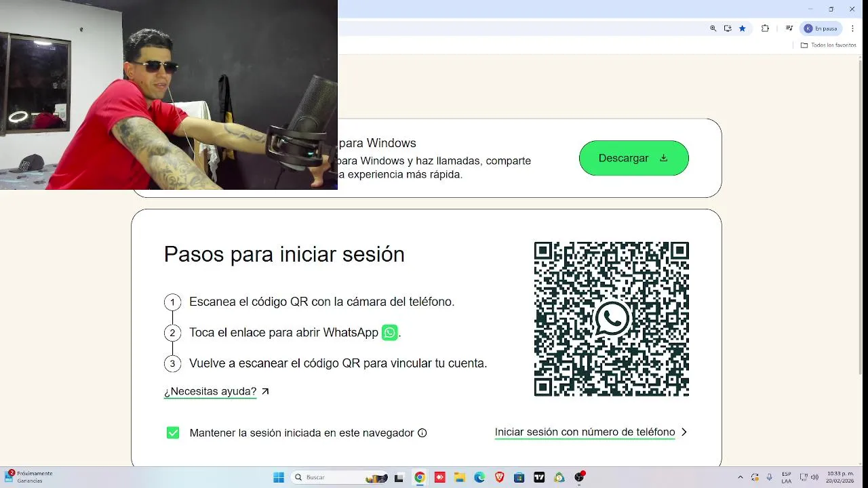Screen dimensions: 868x488
Task: Click the green Descargar button
Action: [x=633, y=158]
